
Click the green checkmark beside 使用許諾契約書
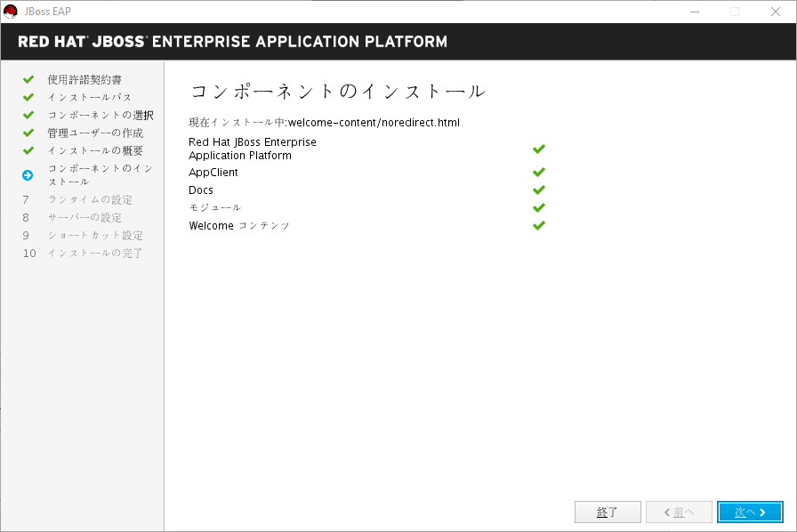pyautogui.click(x=28, y=79)
